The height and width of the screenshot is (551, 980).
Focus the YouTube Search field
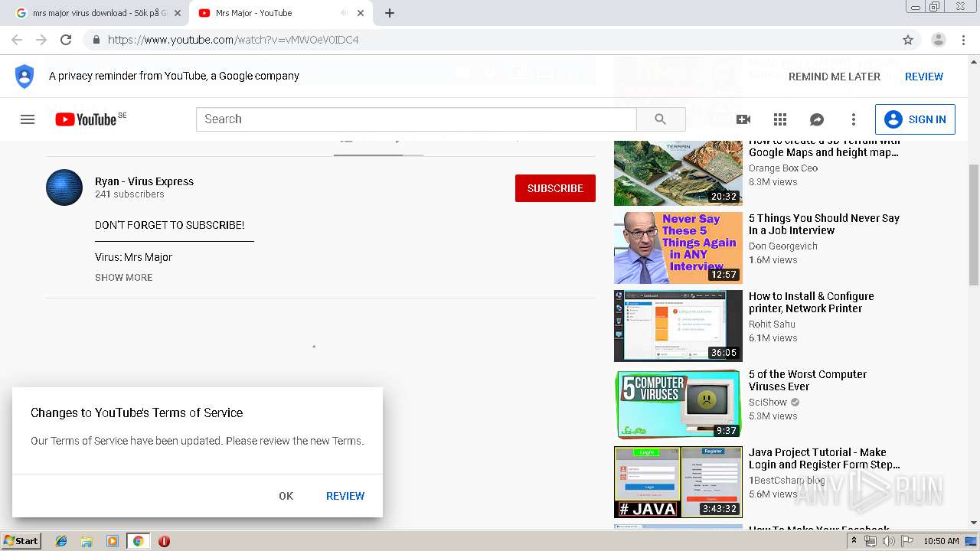(x=416, y=119)
